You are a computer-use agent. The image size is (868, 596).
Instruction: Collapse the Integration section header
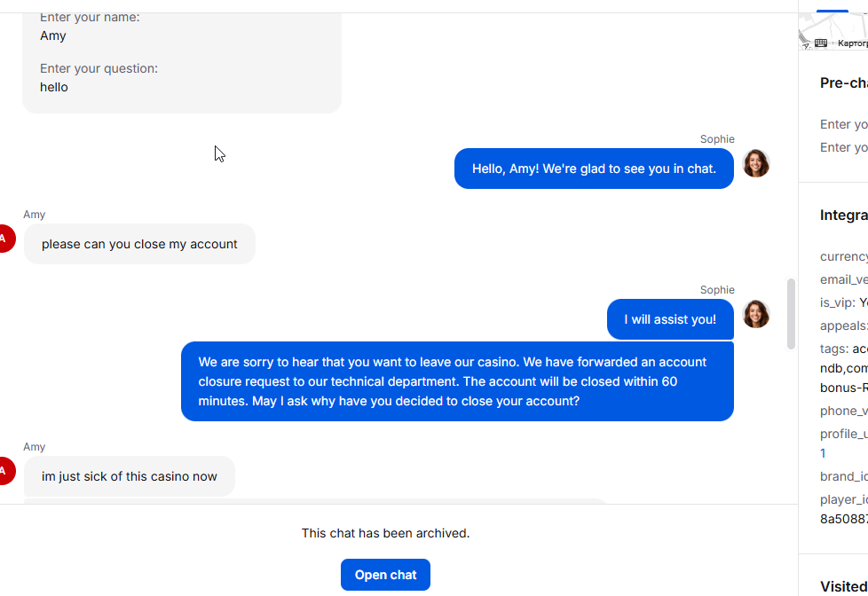point(844,216)
